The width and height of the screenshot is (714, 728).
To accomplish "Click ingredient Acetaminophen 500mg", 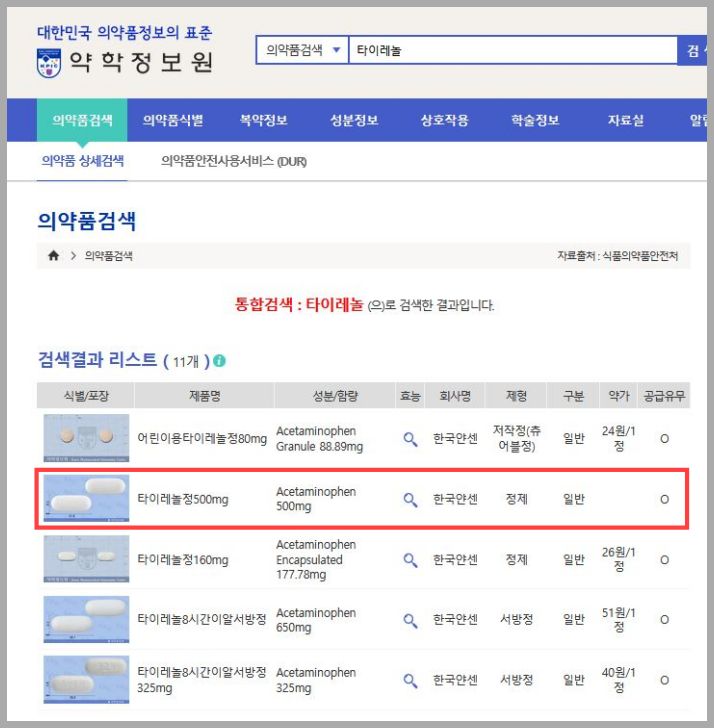I will [x=316, y=499].
